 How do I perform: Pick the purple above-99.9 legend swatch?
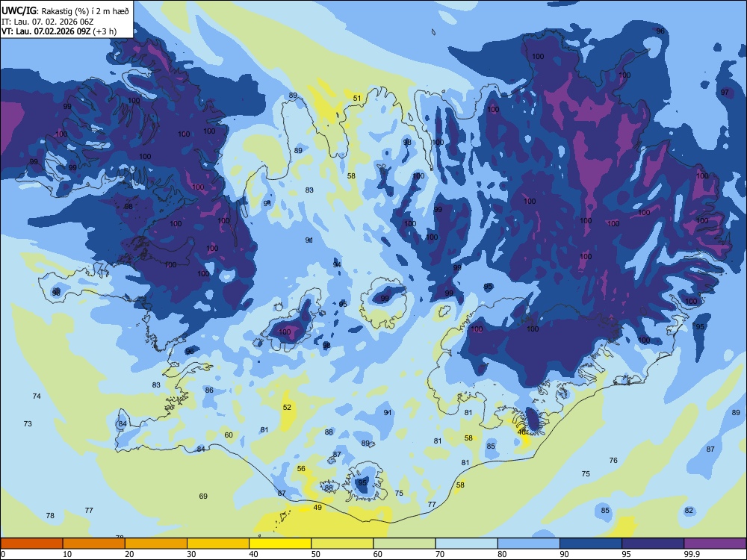715,544
